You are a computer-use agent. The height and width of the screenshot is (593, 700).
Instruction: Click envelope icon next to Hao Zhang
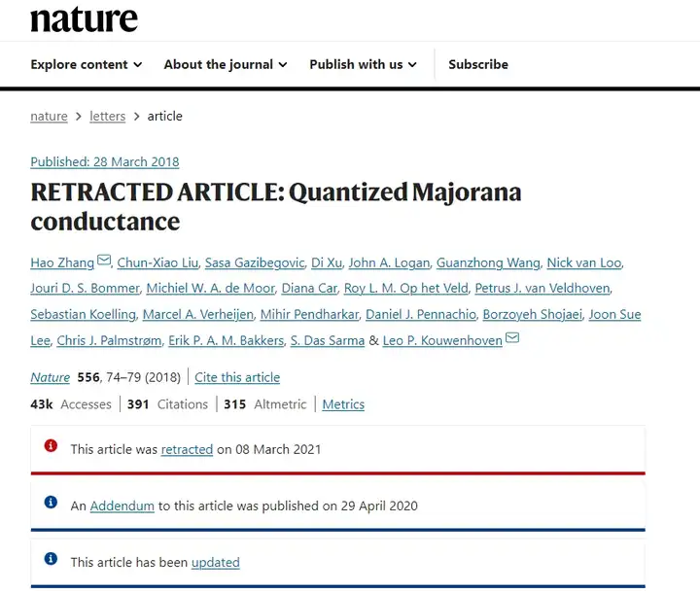coord(104,260)
